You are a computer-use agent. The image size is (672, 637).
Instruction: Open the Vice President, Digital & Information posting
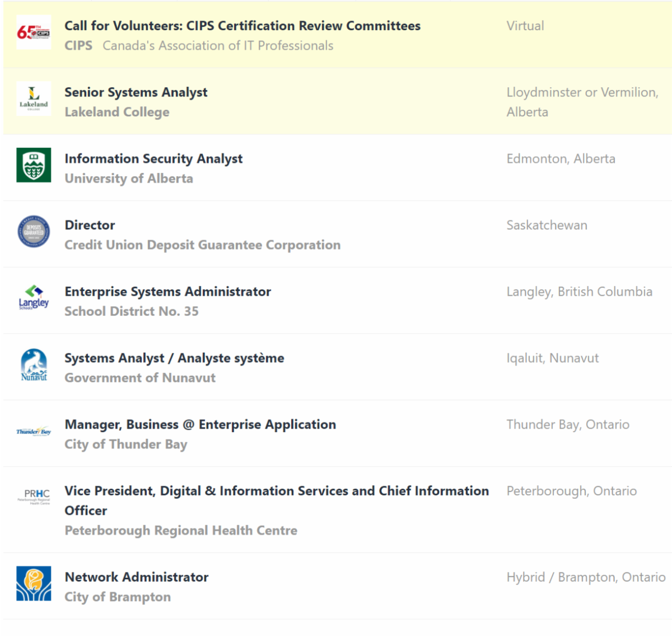pyautogui.click(x=276, y=491)
